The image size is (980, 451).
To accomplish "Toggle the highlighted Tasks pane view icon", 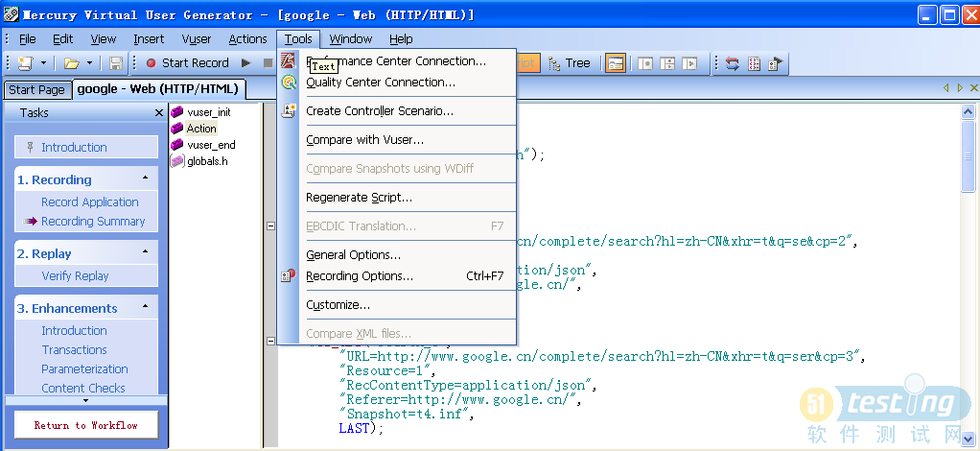I will [x=616, y=63].
